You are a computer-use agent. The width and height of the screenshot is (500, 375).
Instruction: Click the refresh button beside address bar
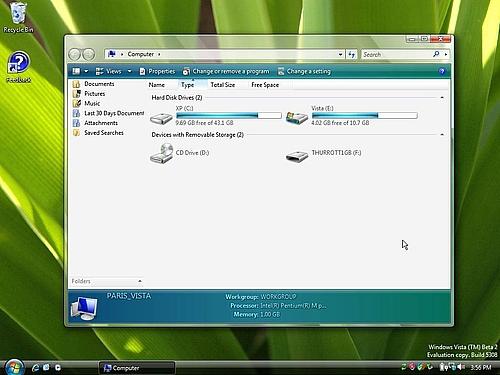pos(352,54)
